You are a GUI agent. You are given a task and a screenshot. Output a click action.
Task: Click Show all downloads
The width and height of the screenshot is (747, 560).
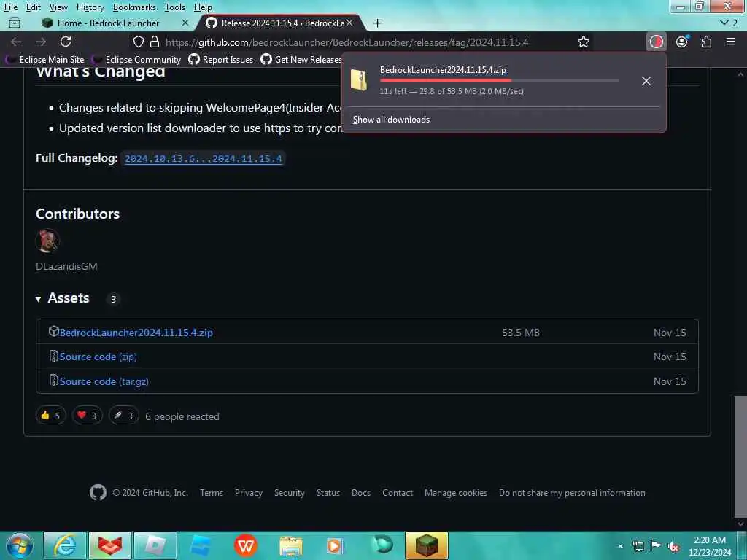[391, 120]
